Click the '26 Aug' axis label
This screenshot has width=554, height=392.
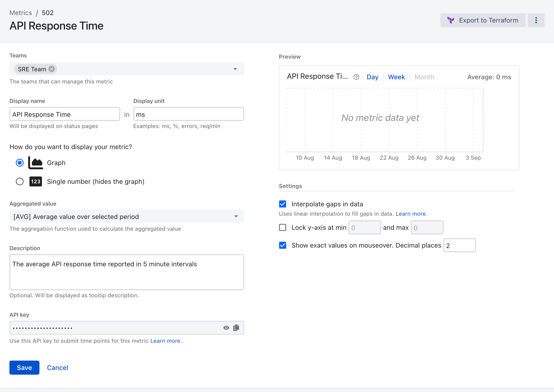click(417, 158)
